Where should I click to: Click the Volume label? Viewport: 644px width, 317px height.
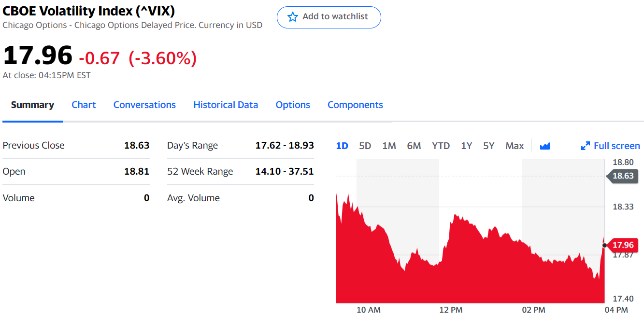(x=18, y=198)
